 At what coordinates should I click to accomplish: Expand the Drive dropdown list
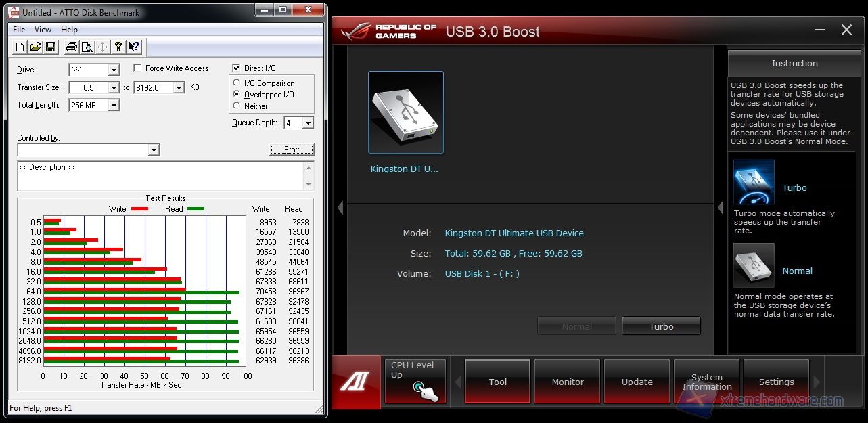(x=114, y=70)
